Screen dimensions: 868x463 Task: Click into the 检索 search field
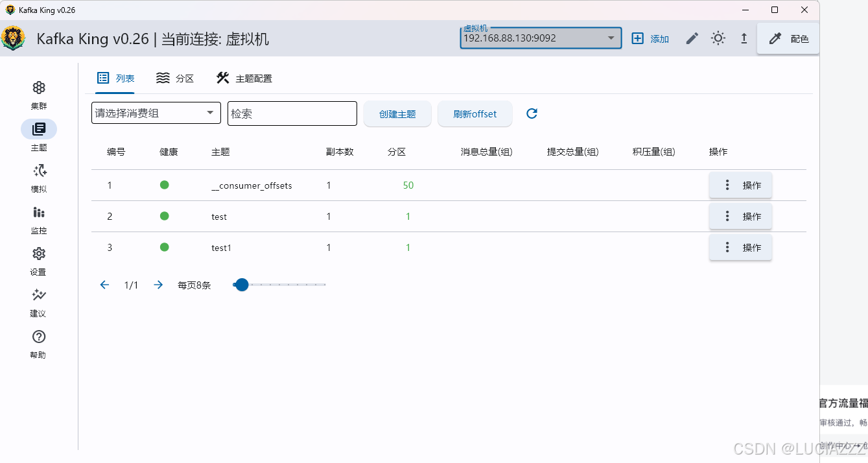click(x=292, y=113)
